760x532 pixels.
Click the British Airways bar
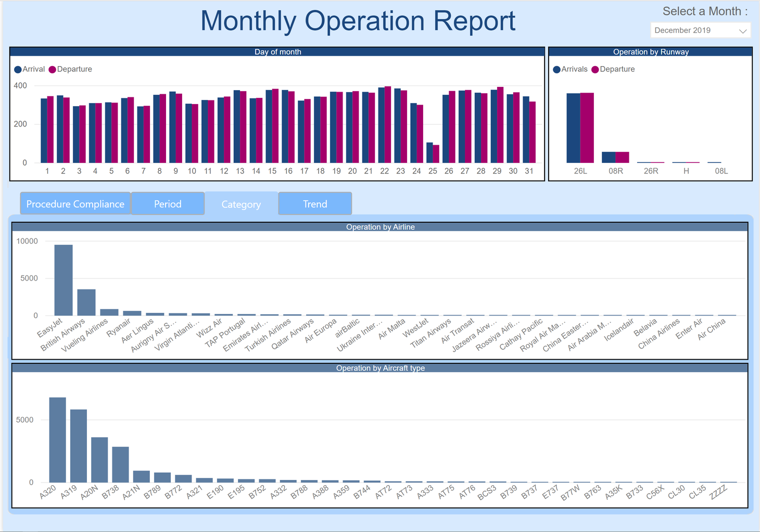click(x=86, y=302)
